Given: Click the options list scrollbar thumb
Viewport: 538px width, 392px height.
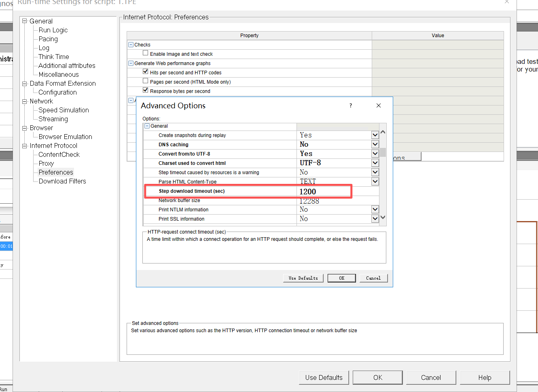Looking at the screenshot, I should (383, 152).
